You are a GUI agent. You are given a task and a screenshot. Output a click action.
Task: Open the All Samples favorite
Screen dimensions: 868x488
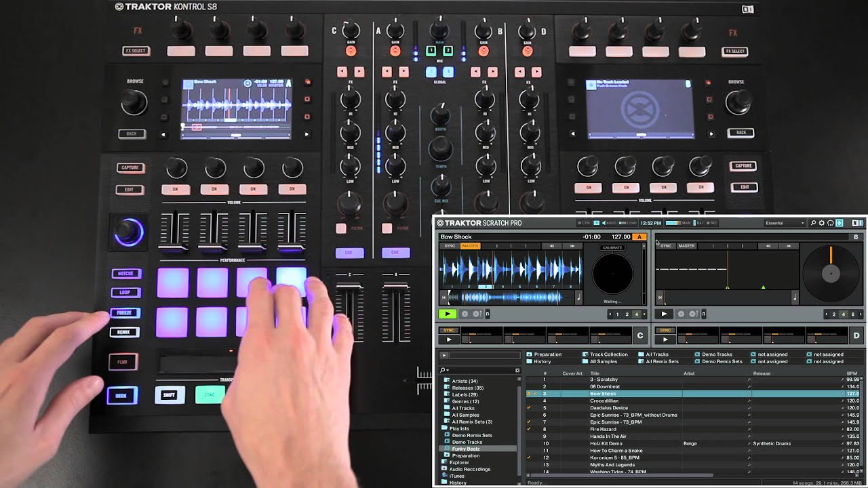tap(599, 361)
